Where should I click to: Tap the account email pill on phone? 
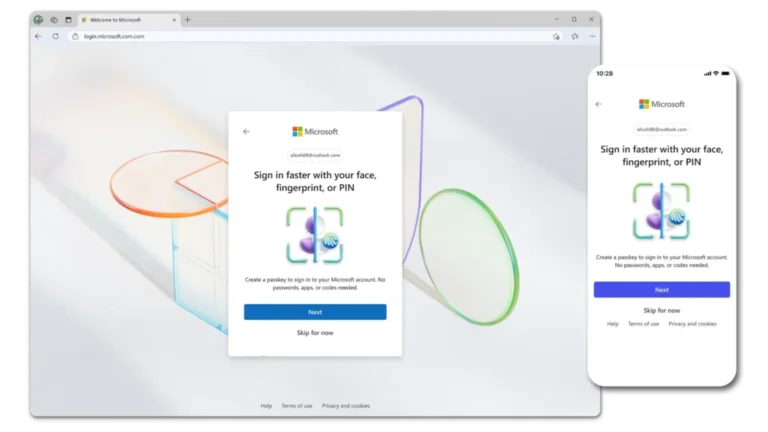pyautogui.click(x=662, y=129)
